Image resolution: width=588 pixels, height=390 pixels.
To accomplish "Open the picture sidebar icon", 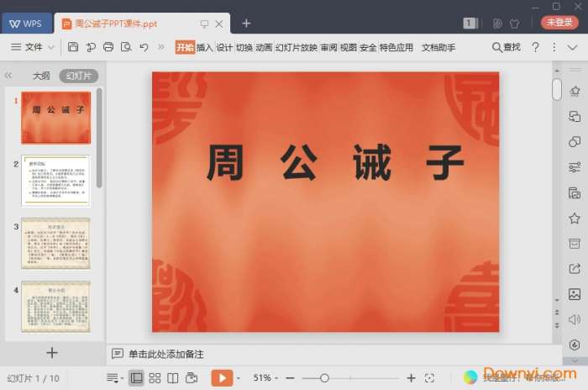I will tap(575, 294).
